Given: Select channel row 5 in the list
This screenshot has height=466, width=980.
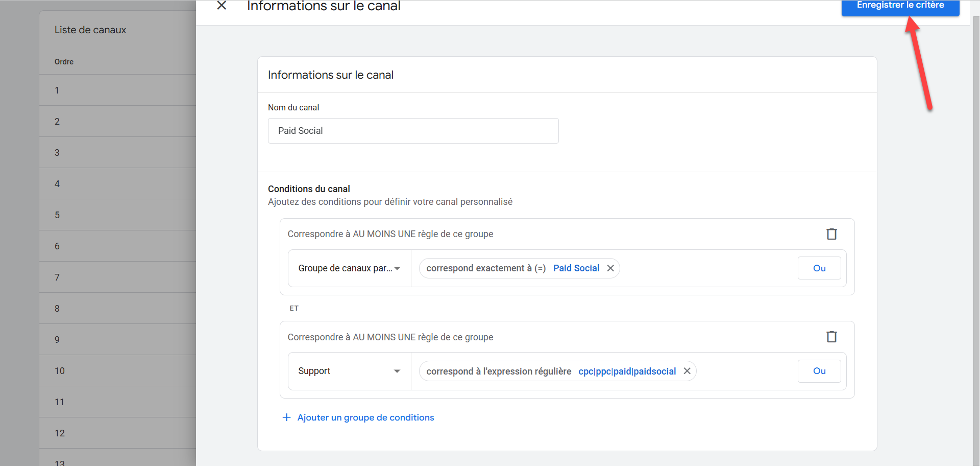Looking at the screenshot, I should pos(117,215).
